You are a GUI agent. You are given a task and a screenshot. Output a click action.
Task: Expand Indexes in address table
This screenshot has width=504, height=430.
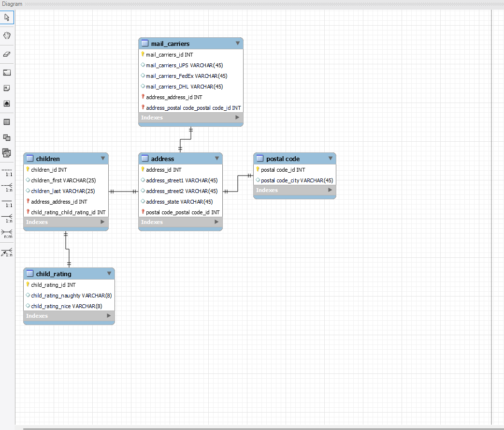[216, 222]
